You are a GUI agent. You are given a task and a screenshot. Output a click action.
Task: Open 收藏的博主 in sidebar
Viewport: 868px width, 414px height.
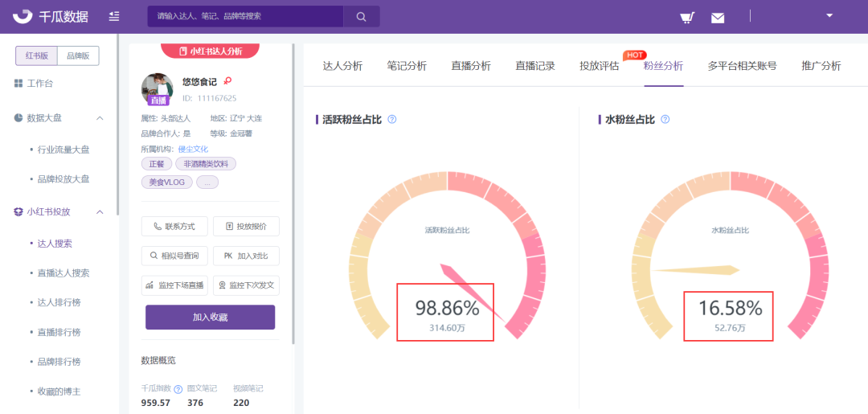tap(59, 391)
